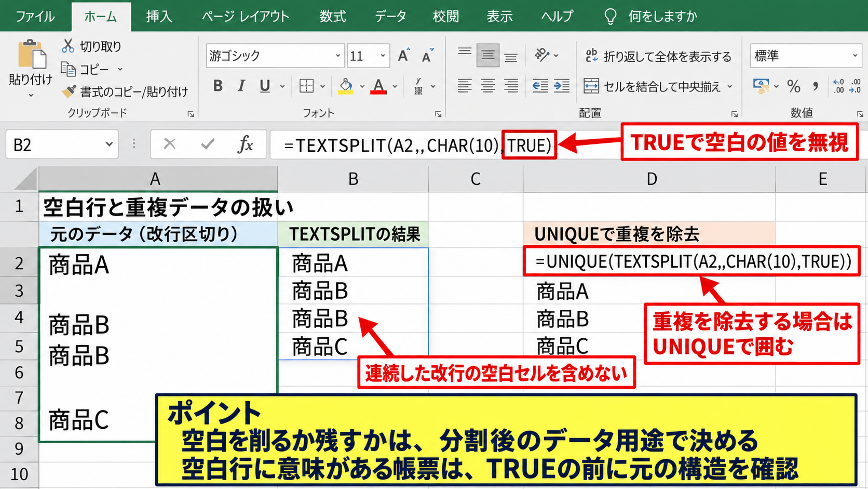The width and height of the screenshot is (868, 489).
Task: Align cell text to the left
Action: click(465, 86)
